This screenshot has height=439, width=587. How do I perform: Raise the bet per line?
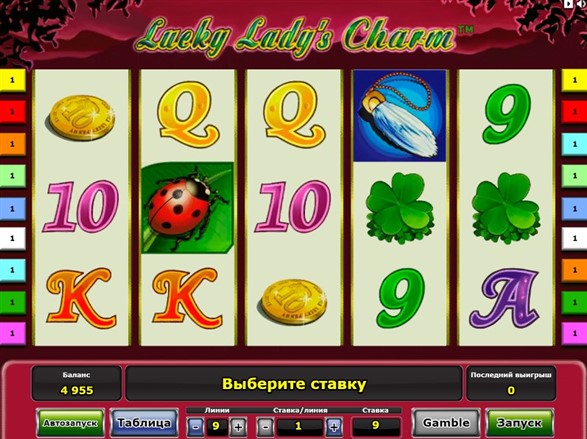(x=334, y=426)
